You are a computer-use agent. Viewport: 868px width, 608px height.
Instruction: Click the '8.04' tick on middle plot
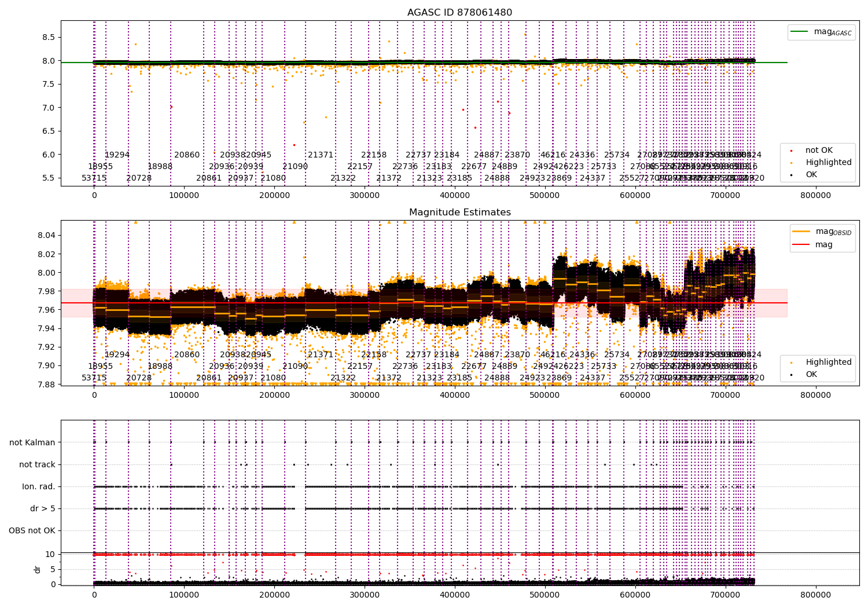pyautogui.click(x=46, y=235)
